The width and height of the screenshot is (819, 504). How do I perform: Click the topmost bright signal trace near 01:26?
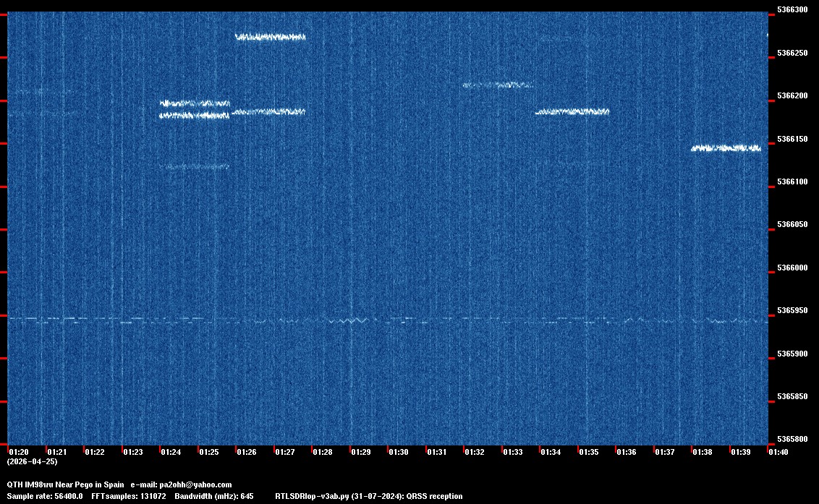click(271, 37)
